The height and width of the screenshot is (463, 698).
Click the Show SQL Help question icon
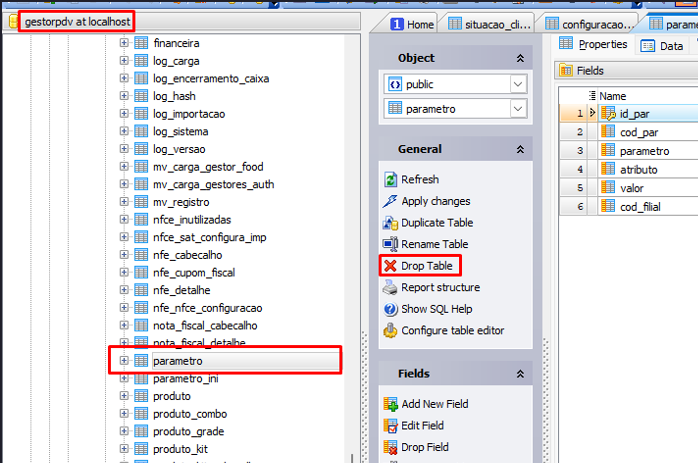390,309
